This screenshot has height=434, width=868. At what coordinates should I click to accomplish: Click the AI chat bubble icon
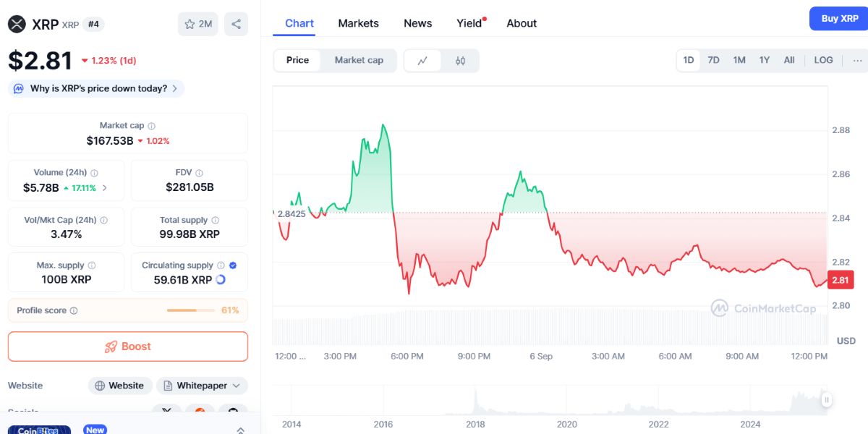(x=18, y=88)
